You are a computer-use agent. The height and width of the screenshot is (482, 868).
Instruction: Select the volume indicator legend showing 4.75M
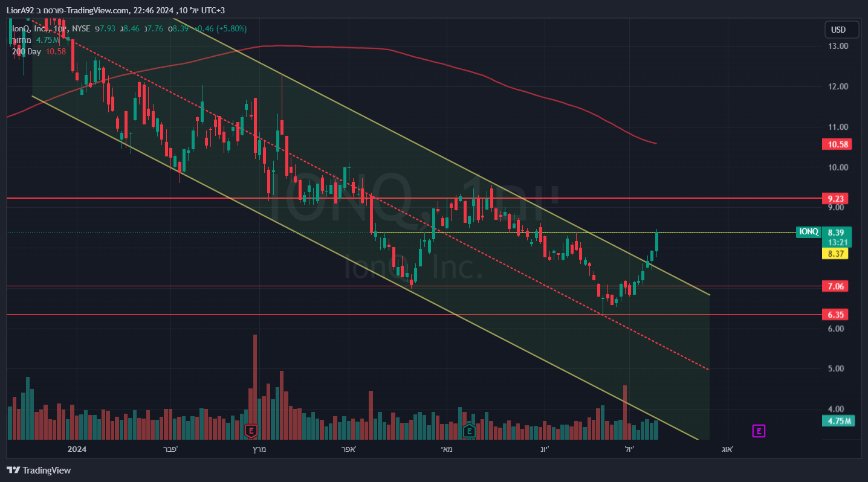click(36, 40)
